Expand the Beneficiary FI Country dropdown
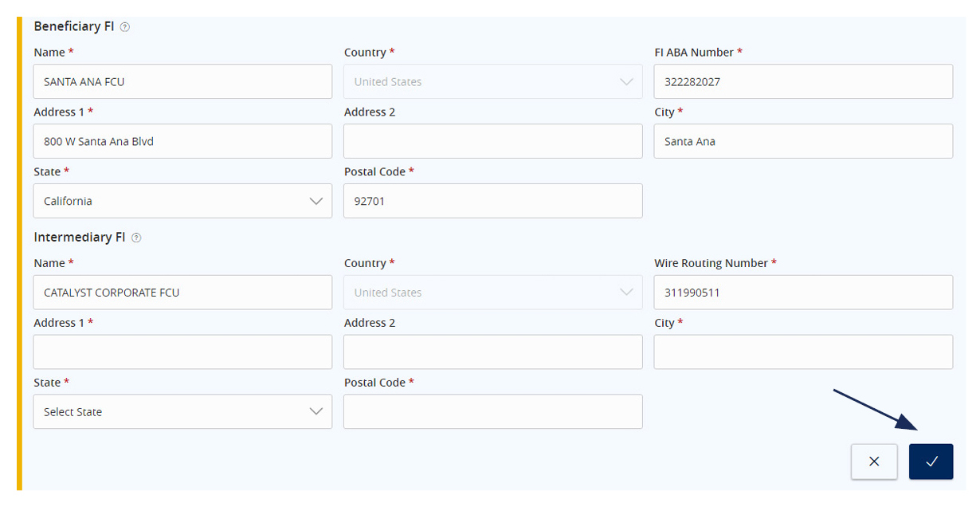Screen dimensions: 980x507 click(627, 81)
